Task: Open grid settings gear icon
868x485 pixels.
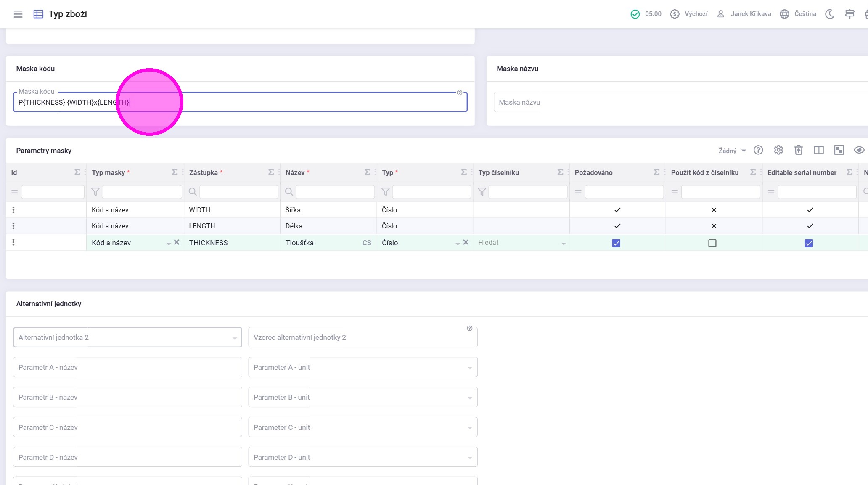Action: 778,150
